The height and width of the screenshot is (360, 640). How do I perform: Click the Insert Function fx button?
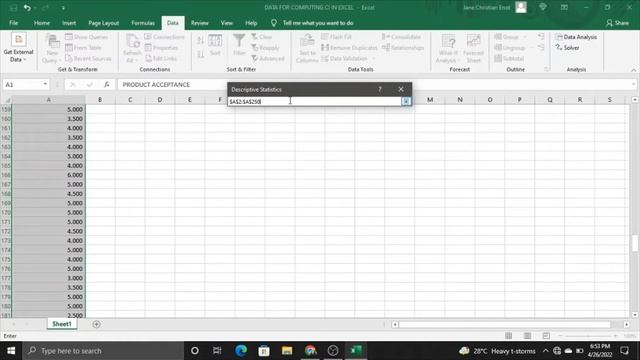coord(107,84)
